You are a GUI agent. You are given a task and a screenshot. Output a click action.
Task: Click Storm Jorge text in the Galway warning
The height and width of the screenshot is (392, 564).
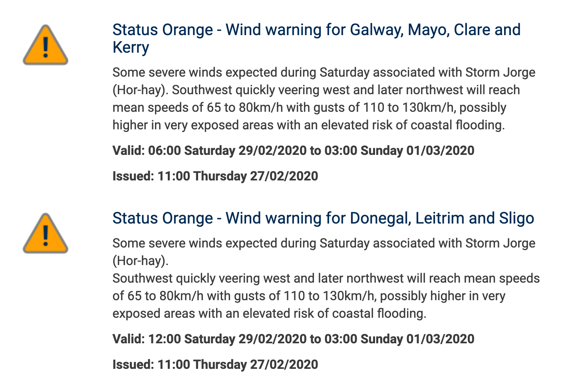(500, 73)
